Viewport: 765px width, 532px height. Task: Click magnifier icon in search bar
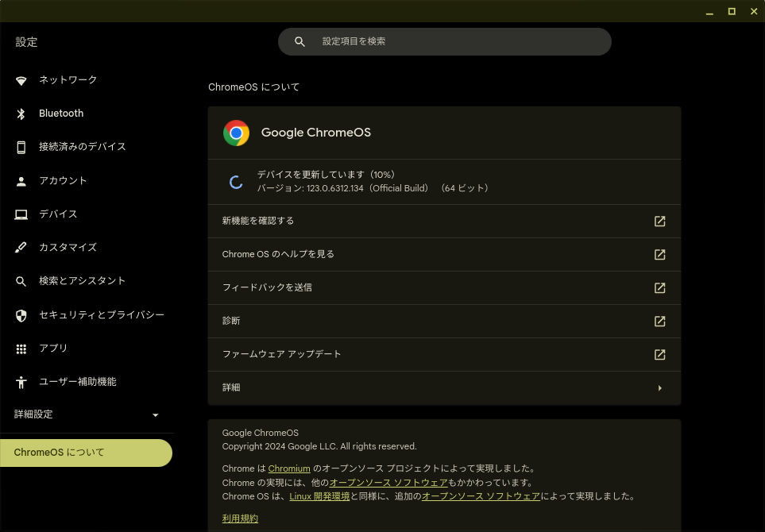point(299,41)
